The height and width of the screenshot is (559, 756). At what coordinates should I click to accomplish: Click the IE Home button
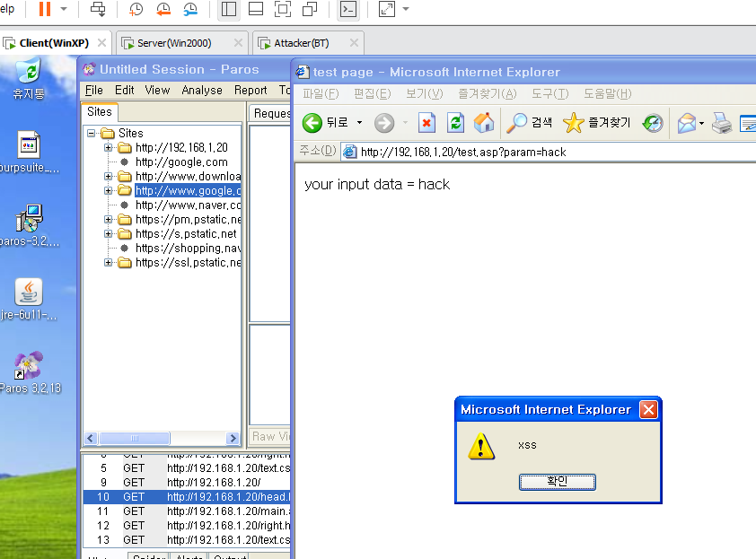point(484,123)
